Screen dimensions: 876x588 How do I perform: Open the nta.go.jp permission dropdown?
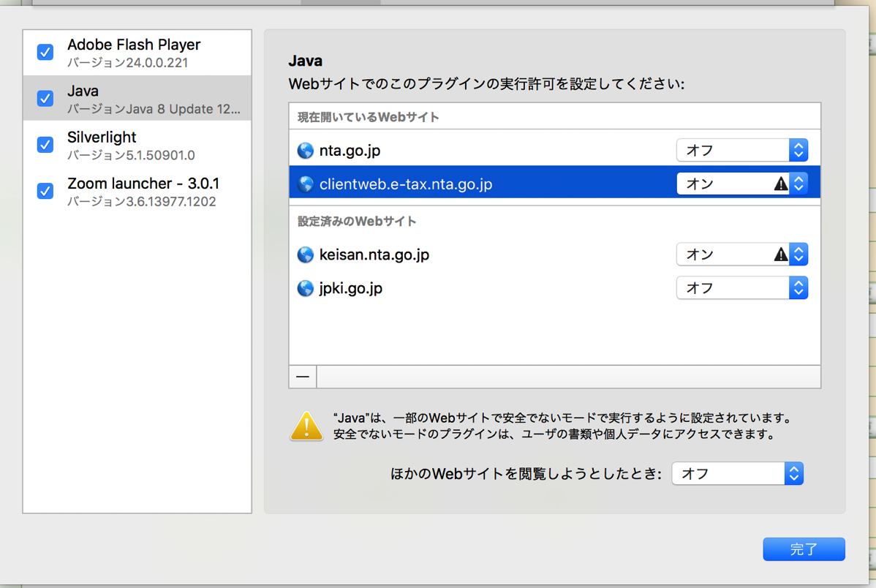742,151
